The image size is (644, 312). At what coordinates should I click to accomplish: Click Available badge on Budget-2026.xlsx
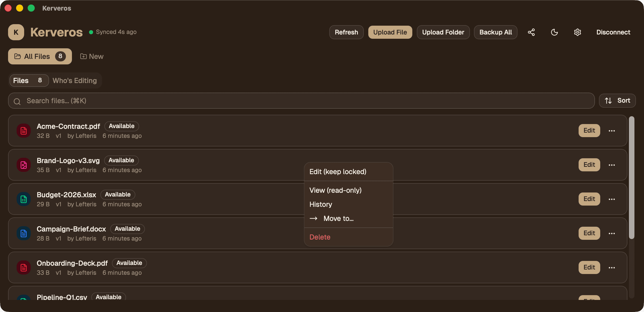click(118, 194)
